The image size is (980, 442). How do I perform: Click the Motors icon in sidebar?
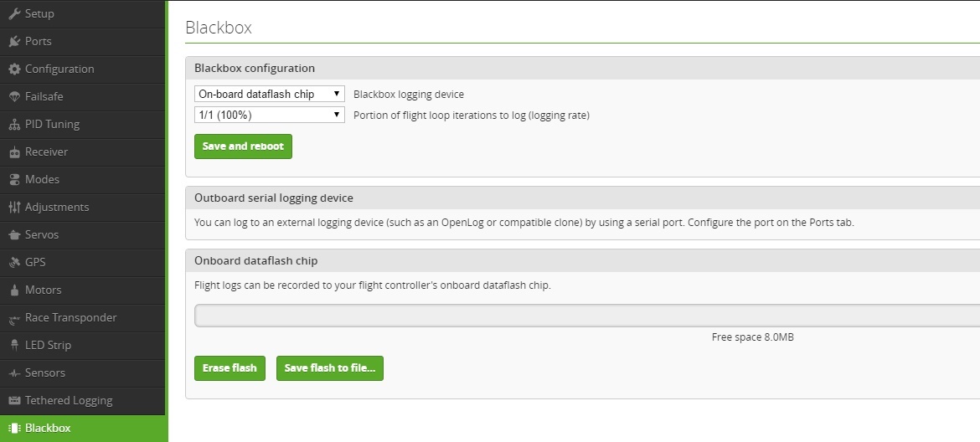tap(14, 290)
